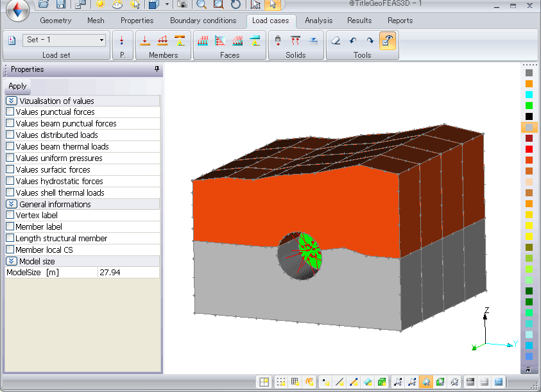This screenshot has height=392, width=541.
Task: Click the magnifier zoom icon
Action: coord(202,4)
